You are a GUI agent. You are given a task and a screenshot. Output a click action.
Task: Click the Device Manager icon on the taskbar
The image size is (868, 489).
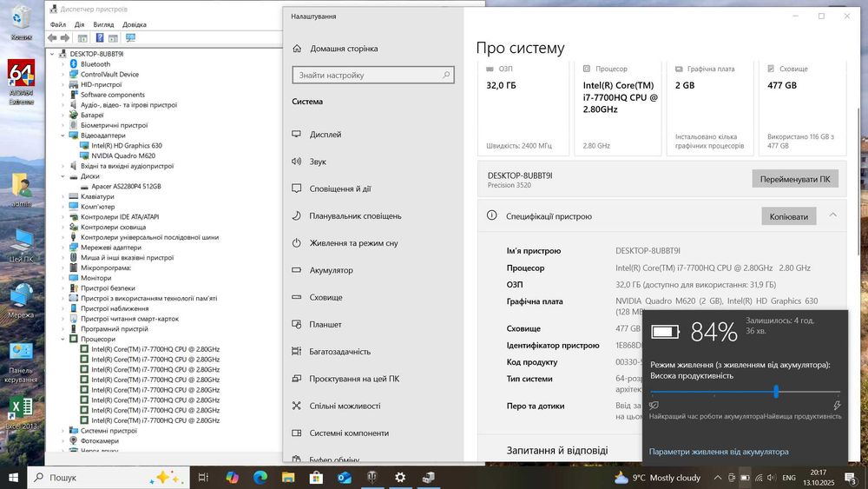[429, 478]
